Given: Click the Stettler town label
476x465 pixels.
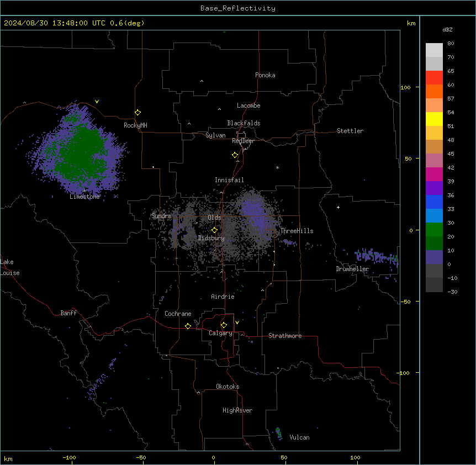Looking at the screenshot, I should (350, 131).
